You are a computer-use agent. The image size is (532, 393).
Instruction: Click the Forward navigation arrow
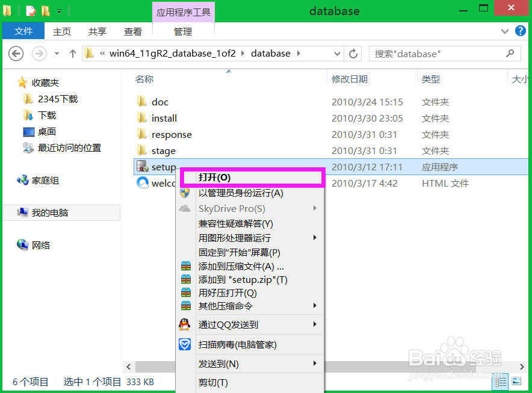[x=39, y=54]
